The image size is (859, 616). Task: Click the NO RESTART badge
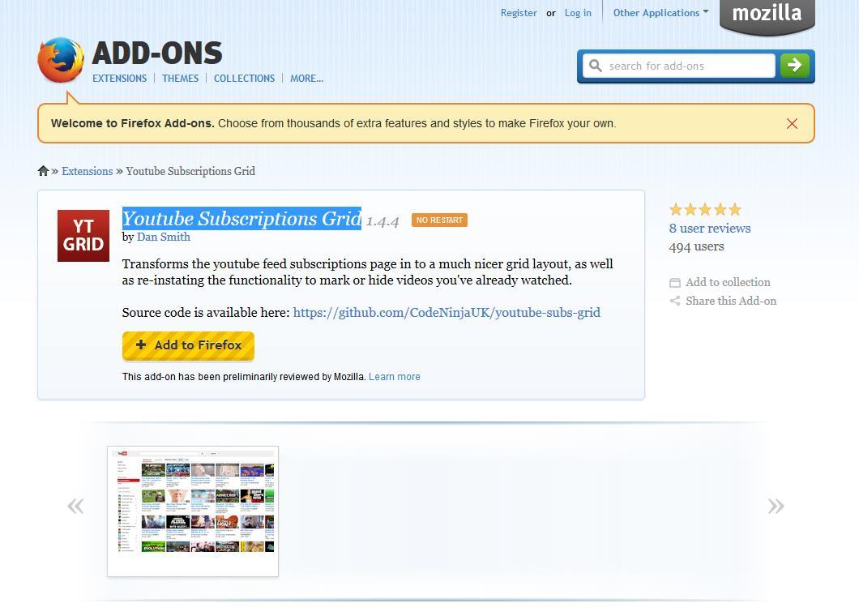point(439,220)
